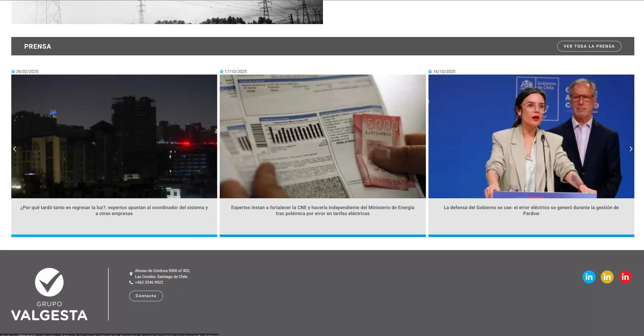Read article '¿Por qué tardó tanto en regresar la luz?'
This screenshot has width=644, height=336.
point(114,210)
